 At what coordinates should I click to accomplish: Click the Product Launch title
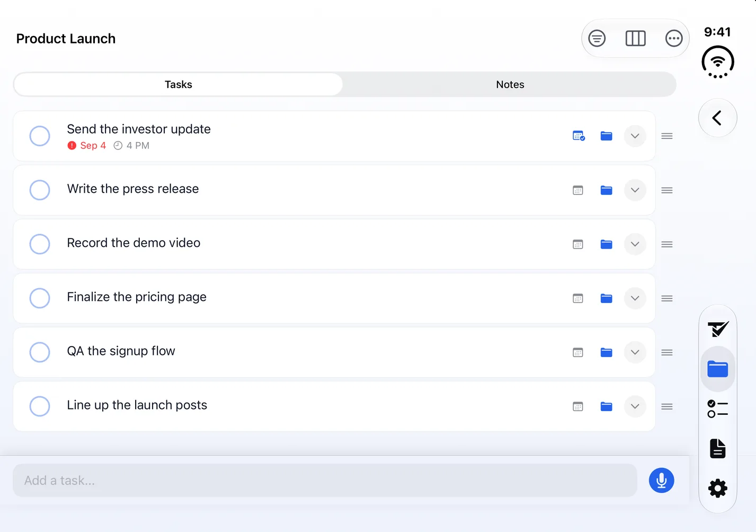click(x=66, y=39)
